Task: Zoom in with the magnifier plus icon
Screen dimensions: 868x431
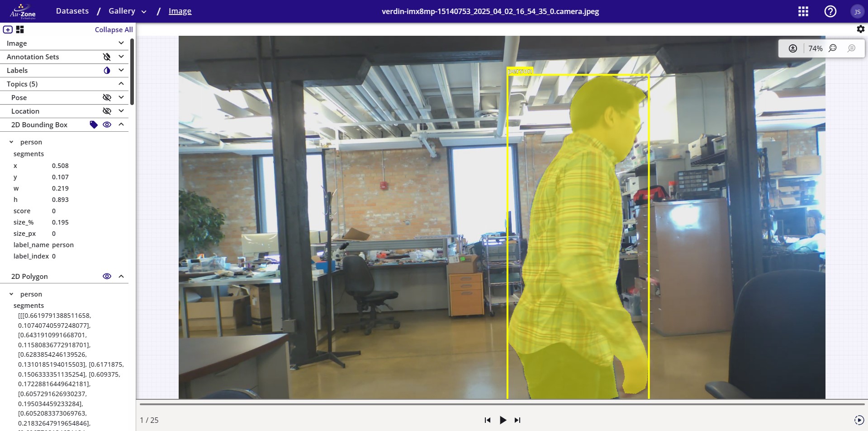Action: (x=833, y=48)
